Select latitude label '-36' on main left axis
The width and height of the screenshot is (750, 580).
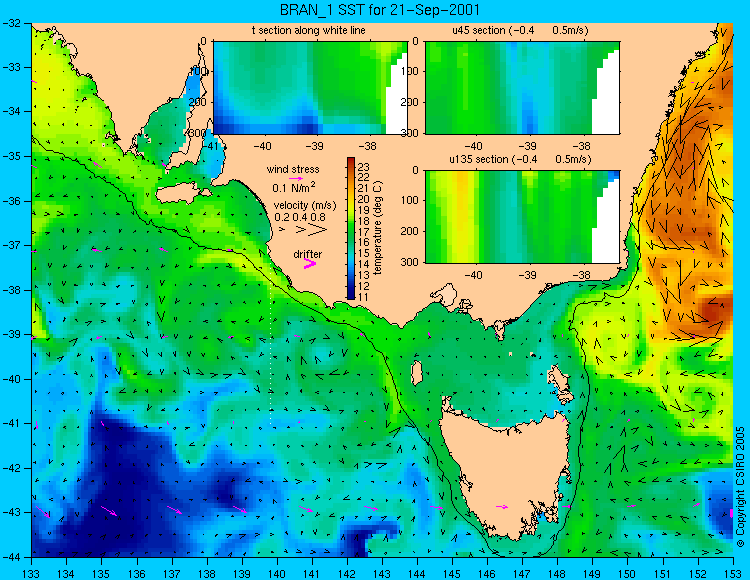coord(11,201)
